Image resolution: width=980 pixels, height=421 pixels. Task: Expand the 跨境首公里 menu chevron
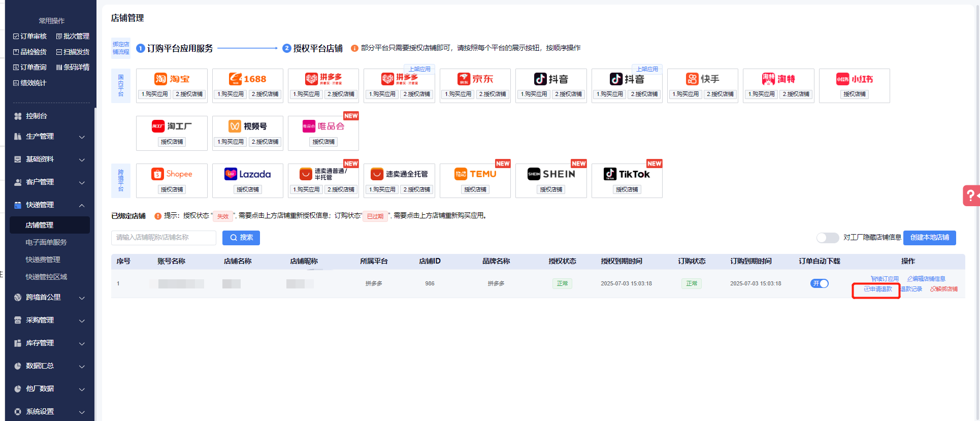(82, 298)
